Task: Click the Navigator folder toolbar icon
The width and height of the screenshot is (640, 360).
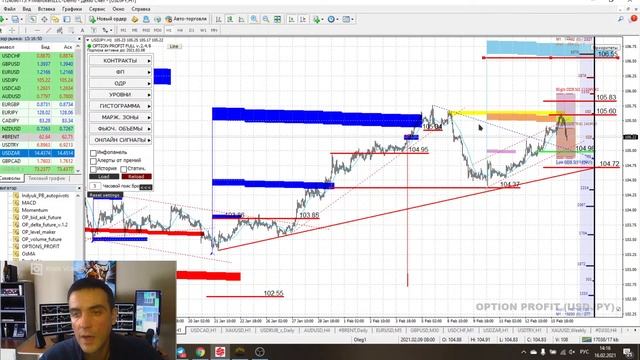Action: pos(55,19)
